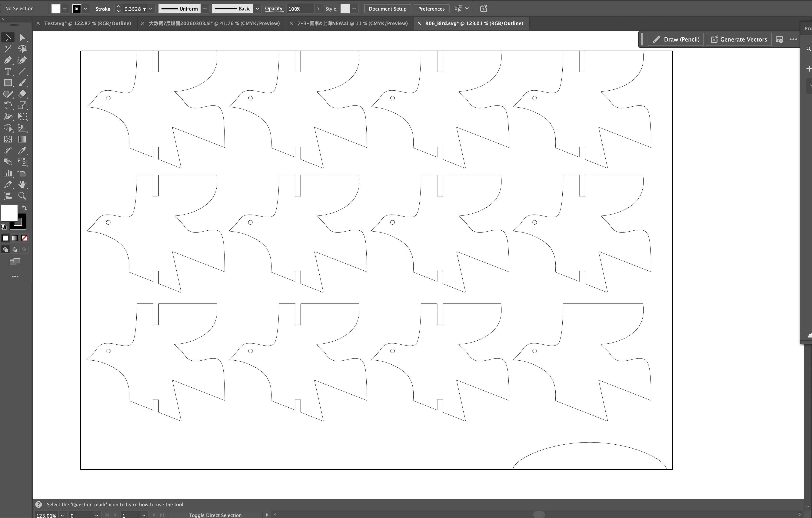
Task: Select the Rectangle tool
Action: point(7,83)
